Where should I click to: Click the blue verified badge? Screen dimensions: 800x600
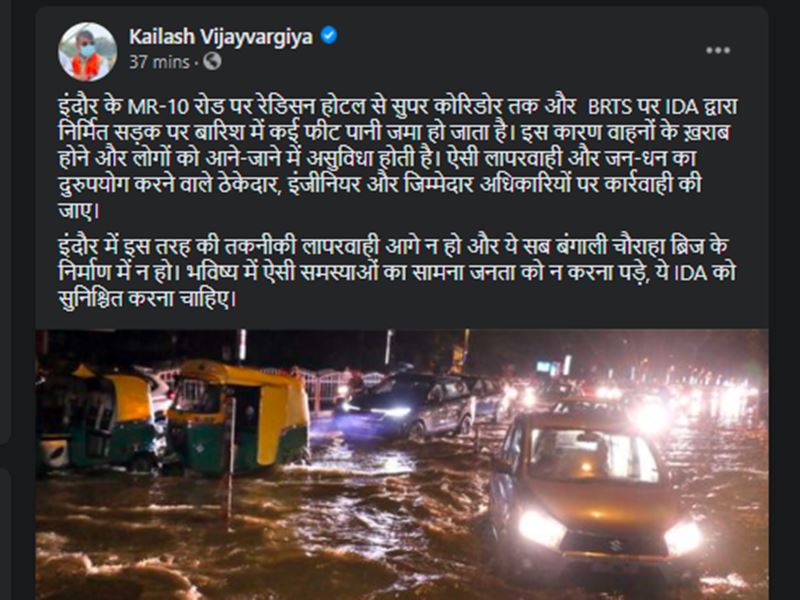(x=329, y=36)
